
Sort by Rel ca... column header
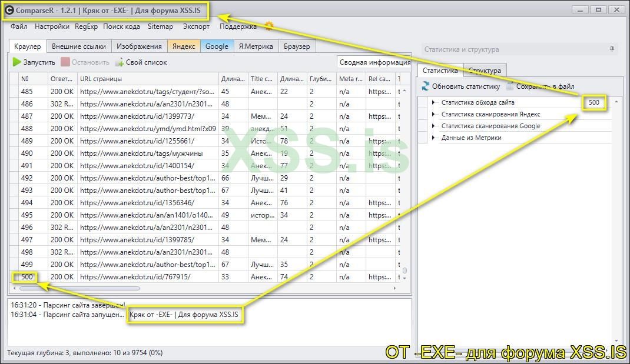point(380,79)
